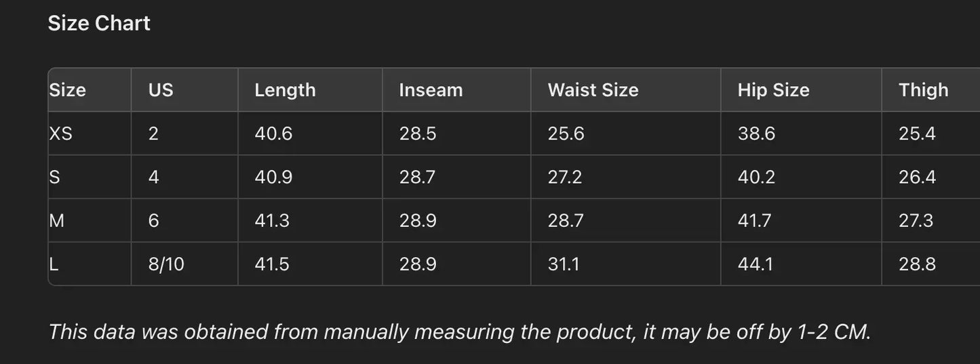Select the 40.6 length value for XS
The height and width of the screenshot is (364, 980).
[x=273, y=134]
